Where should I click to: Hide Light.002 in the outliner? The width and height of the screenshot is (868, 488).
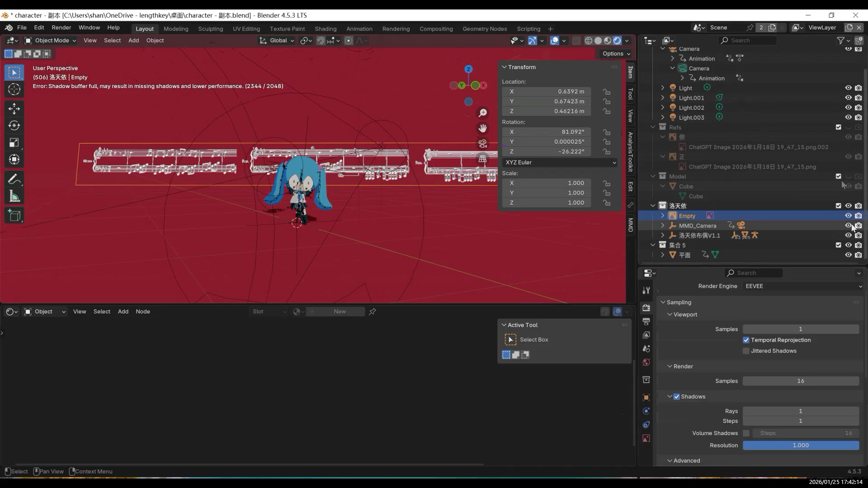pyautogui.click(x=848, y=108)
